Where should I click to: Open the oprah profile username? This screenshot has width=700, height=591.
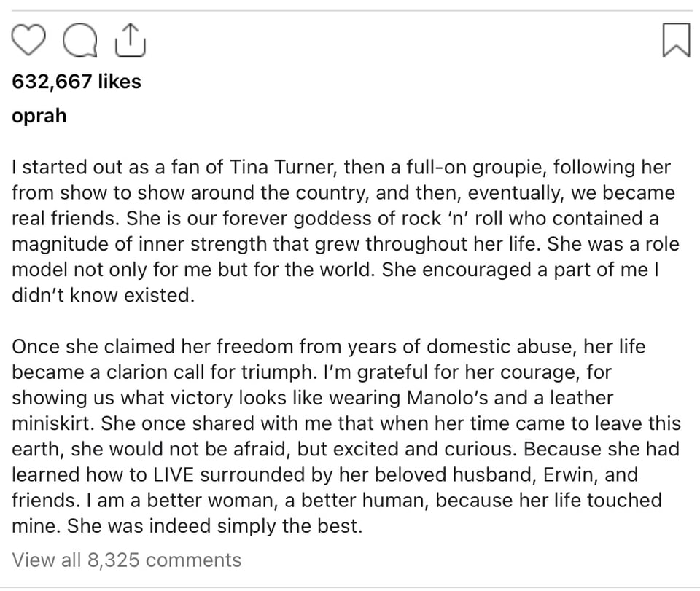click(x=39, y=116)
